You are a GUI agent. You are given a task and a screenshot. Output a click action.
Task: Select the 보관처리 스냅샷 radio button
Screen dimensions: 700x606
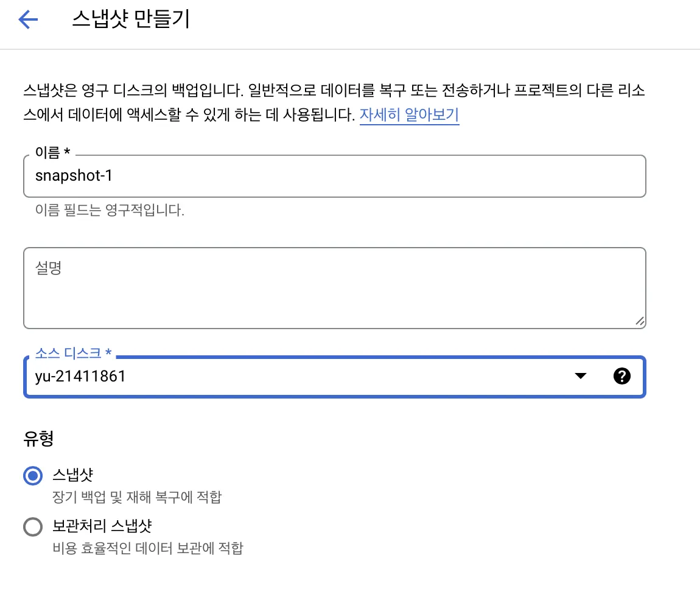32,526
